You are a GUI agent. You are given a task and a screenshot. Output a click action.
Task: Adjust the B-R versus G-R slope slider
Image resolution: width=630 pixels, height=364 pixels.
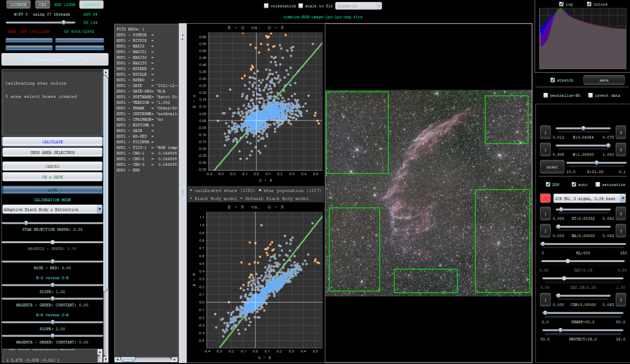52,322
